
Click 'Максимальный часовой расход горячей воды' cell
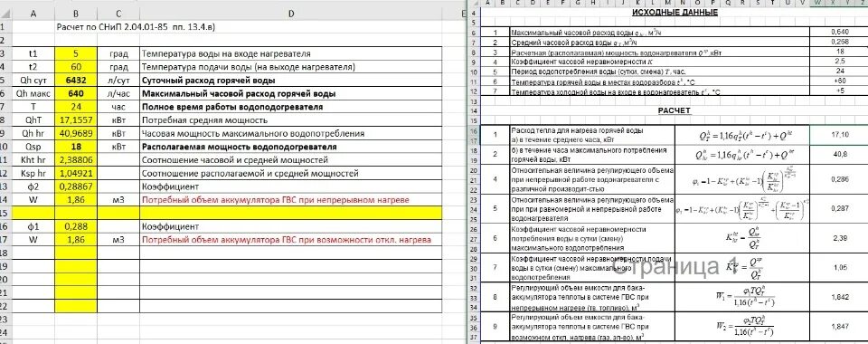pyautogui.click(x=290, y=93)
